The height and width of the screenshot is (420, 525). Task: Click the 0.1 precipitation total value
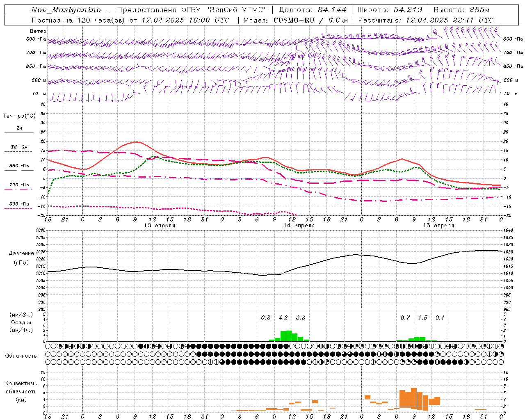click(440, 318)
